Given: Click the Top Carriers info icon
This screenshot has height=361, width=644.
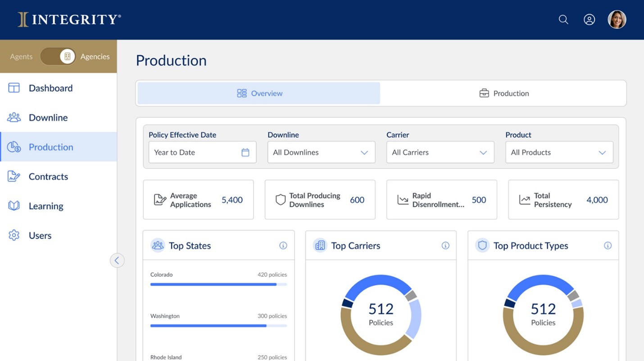Looking at the screenshot, I should point(445,245).
